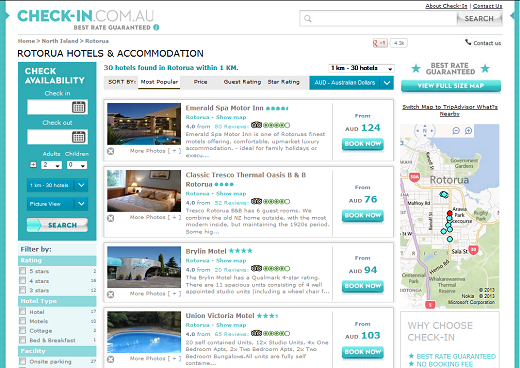Screen dimensions: 520x368
Task: Open AUD - Australian Dollars currency dropdown
Action: pyautogui.click(x=351, y=83)
